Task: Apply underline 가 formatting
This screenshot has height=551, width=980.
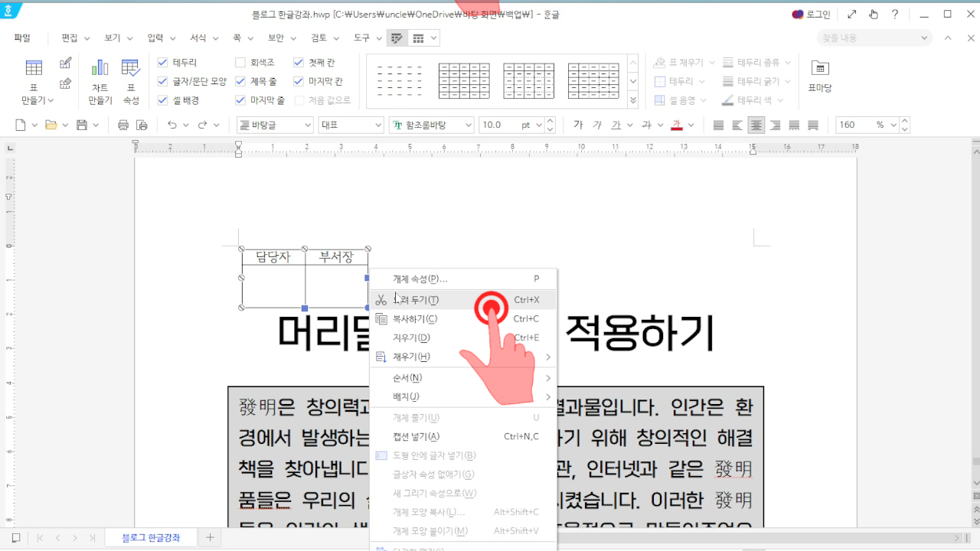Action: click(616, 125)
